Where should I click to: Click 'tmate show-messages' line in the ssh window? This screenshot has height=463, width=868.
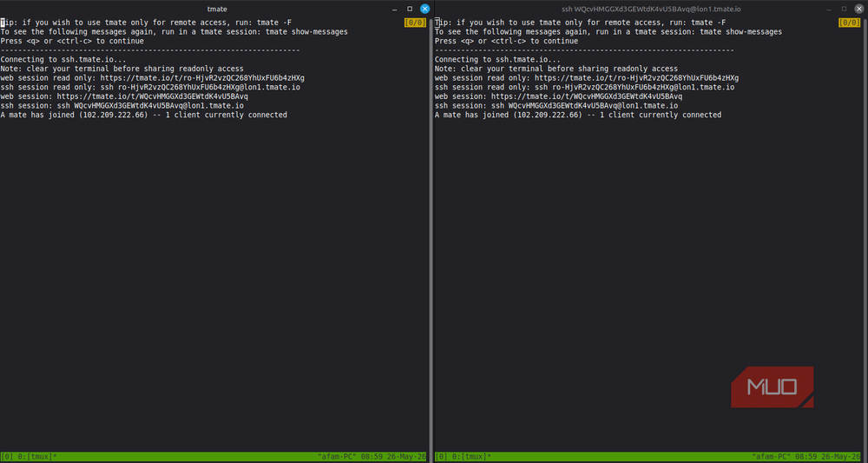pos(608,32)
